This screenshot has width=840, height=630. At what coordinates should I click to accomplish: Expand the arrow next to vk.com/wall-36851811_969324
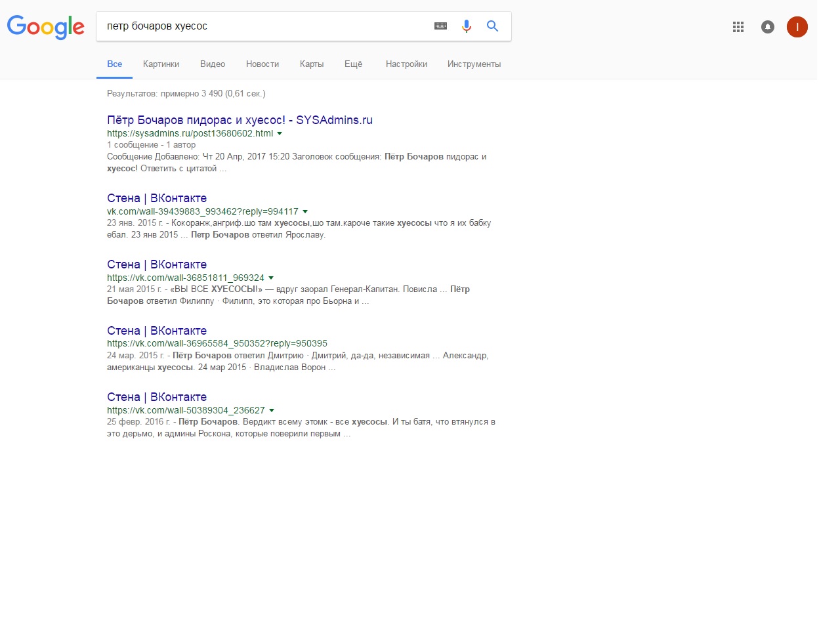click(x=271, y=278)
